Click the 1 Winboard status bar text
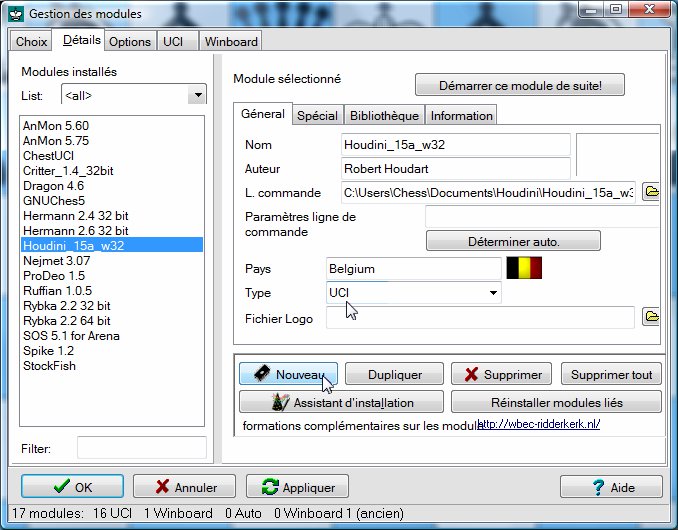Viewport: 678px width, 530px height. tap(178, 513)
